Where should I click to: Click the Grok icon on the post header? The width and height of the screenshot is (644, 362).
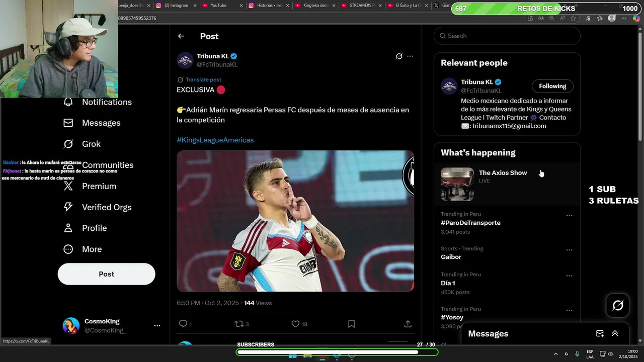click(x=399, y=56)
